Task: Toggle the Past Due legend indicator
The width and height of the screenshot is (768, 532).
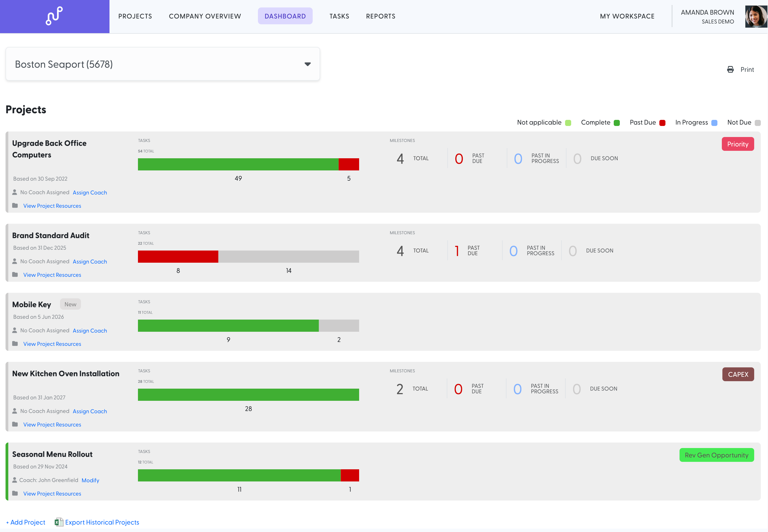Action: (662, 122)
